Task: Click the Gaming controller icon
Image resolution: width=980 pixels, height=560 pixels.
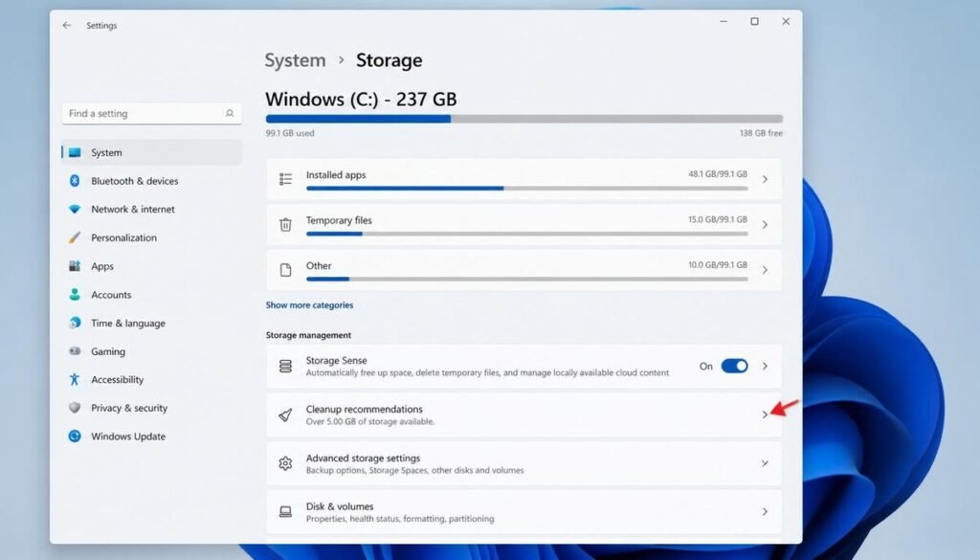Action: click(x=75, y=351)
